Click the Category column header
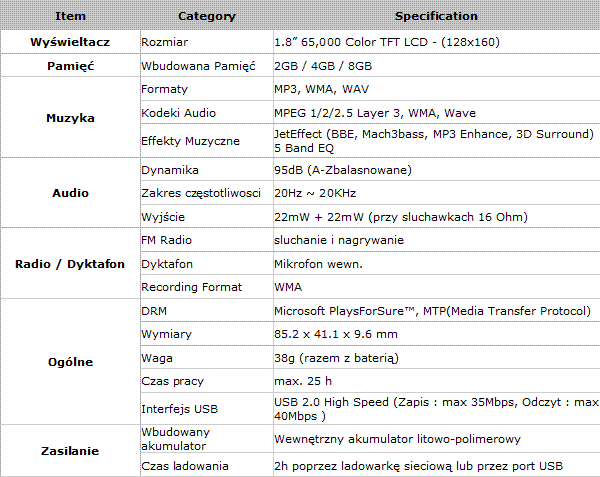 [x=206, y=16]
